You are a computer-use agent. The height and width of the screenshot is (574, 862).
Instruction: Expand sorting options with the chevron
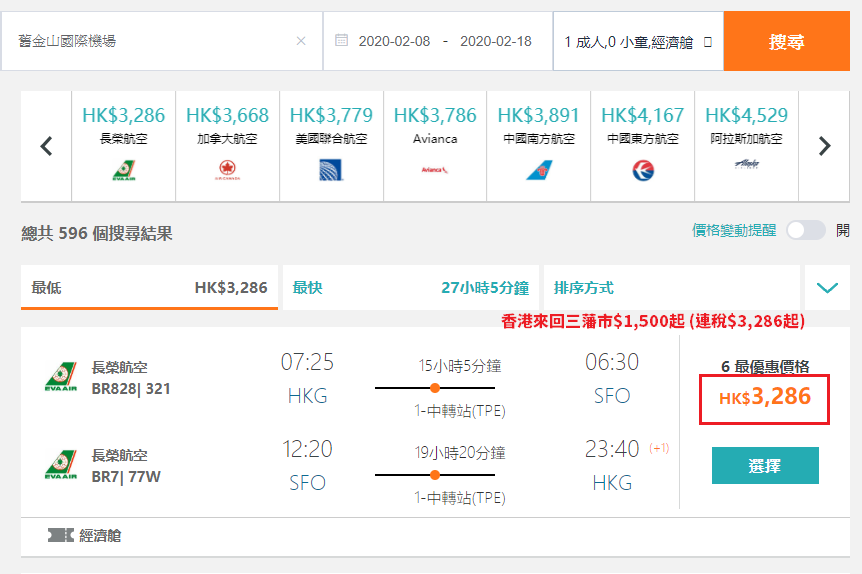click(x=827, y=288)
